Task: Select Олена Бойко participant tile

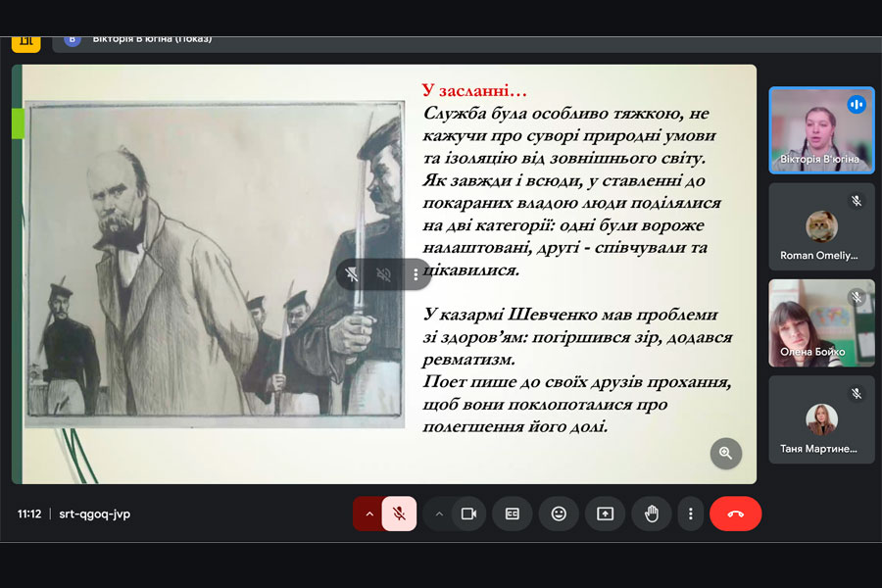Action: click(x=820, y=322)
